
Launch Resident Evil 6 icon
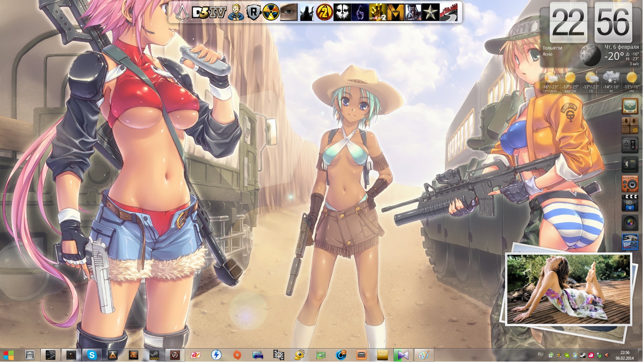point(360,13)
